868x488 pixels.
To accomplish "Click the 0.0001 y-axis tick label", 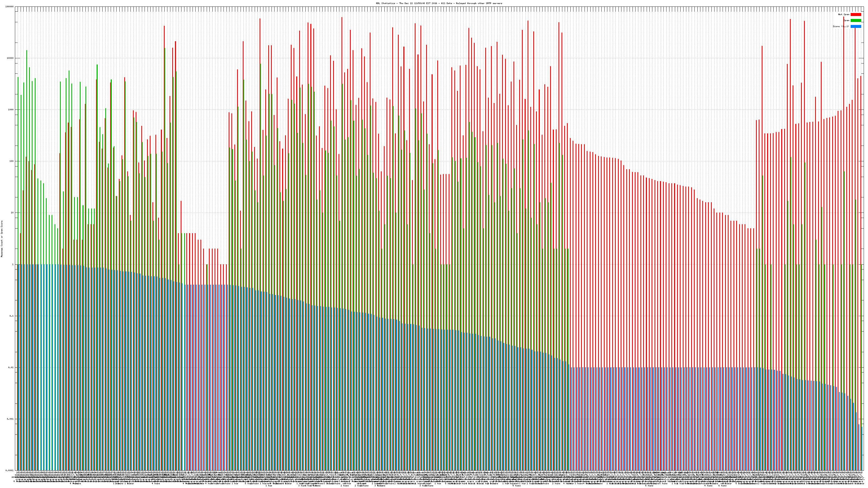I will [x=10, y=470].
